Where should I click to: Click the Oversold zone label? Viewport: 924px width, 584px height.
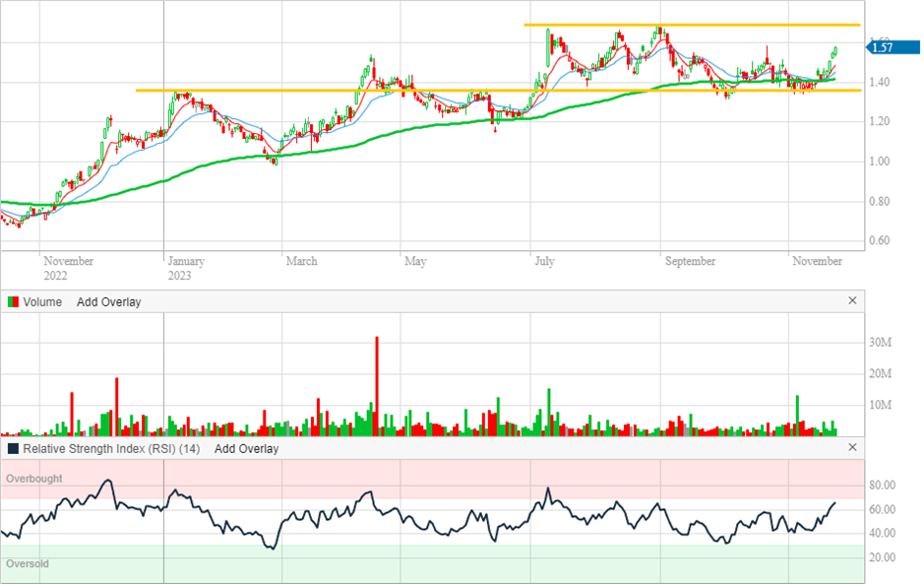(28, 564)
